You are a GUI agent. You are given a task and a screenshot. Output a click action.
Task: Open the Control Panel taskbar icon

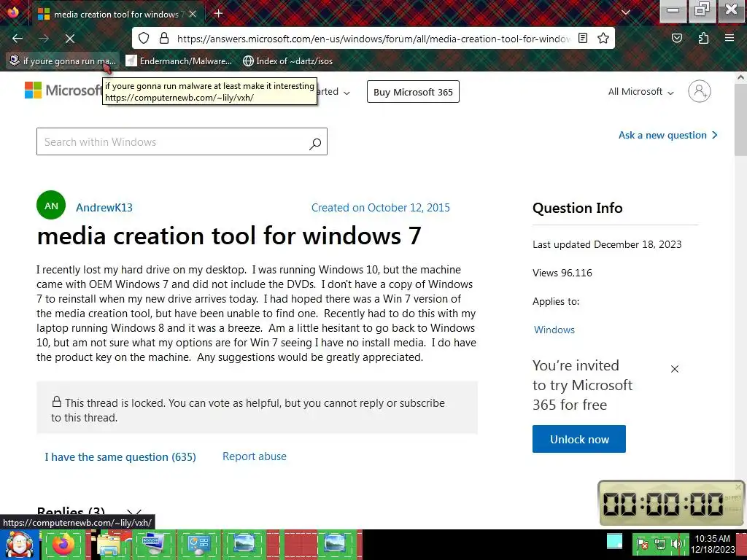[198, 544]
